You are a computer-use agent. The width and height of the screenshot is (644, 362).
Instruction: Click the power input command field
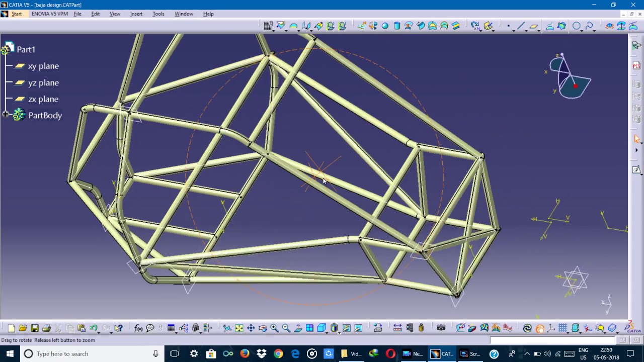552,340
